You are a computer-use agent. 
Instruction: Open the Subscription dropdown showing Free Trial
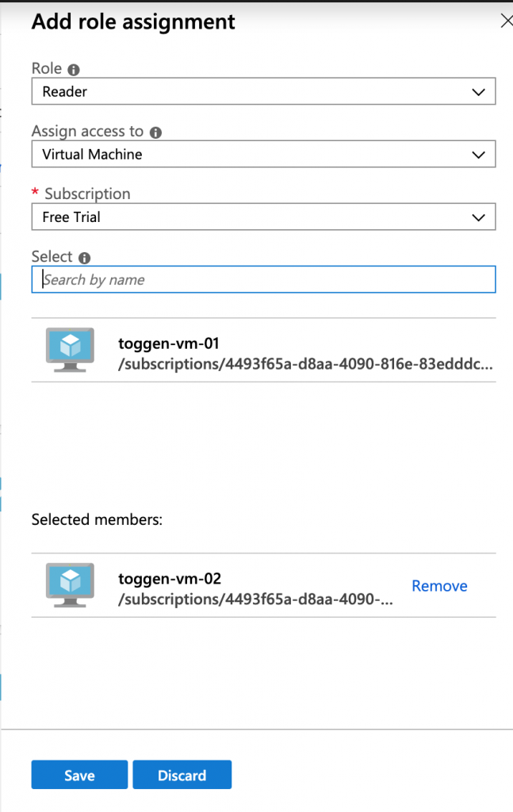(263, 216)
